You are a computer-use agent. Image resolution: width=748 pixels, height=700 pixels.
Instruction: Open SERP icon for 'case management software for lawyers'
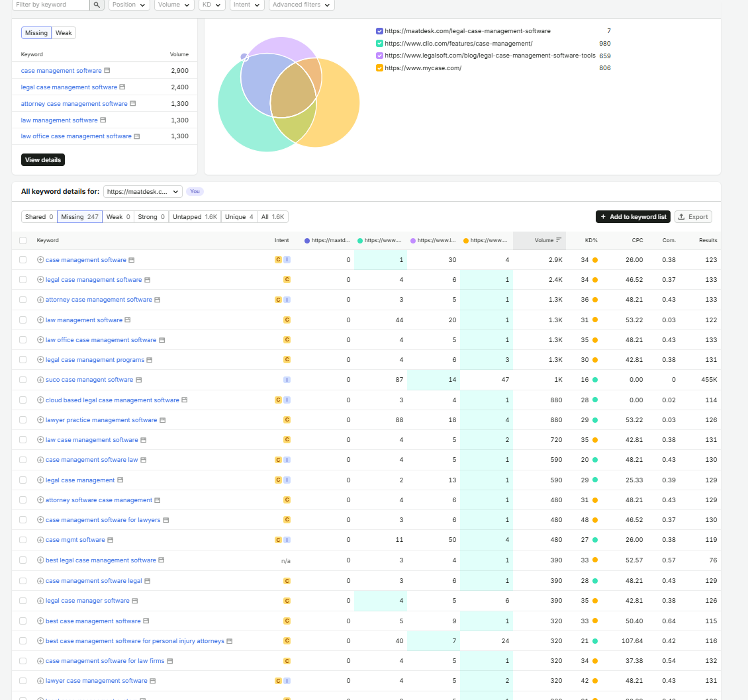(x=166, y=520)
